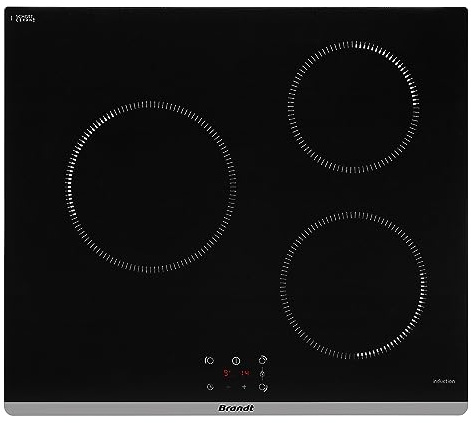
Task: Tap the red timer digits display
Action: (x=245, y=373)
